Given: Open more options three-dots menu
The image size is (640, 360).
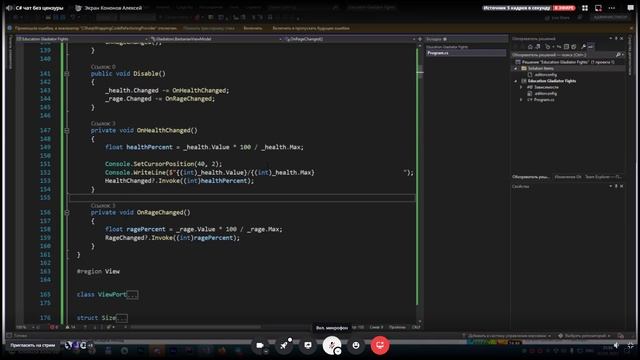Looking at the screenshot, I should pos(612,8).
